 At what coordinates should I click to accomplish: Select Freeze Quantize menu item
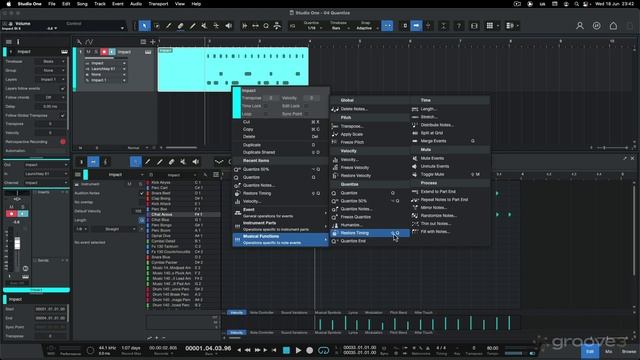pos(369,217)
